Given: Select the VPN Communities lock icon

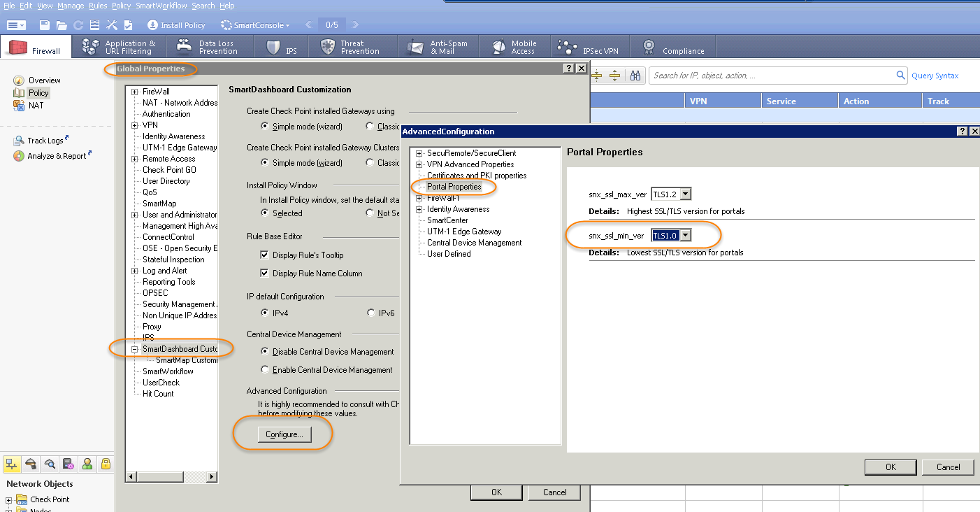Looking at the screenshot, I should pyautogui.click(x=106, y=464).
